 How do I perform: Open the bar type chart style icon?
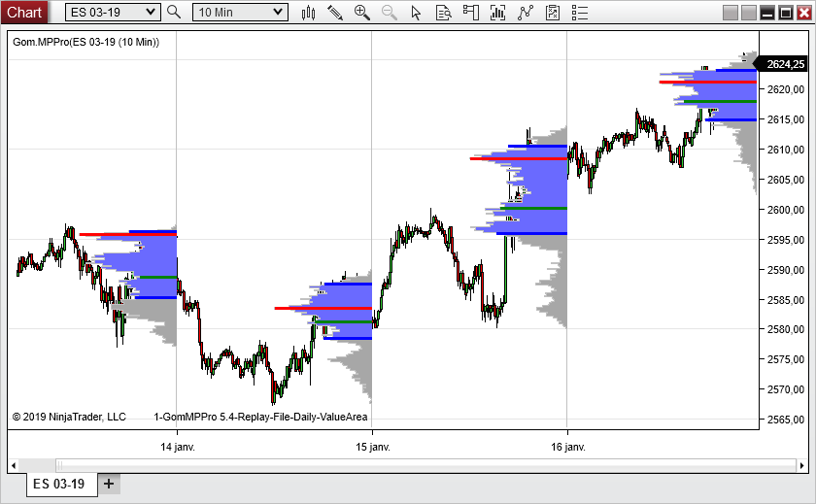coord(308,13)
